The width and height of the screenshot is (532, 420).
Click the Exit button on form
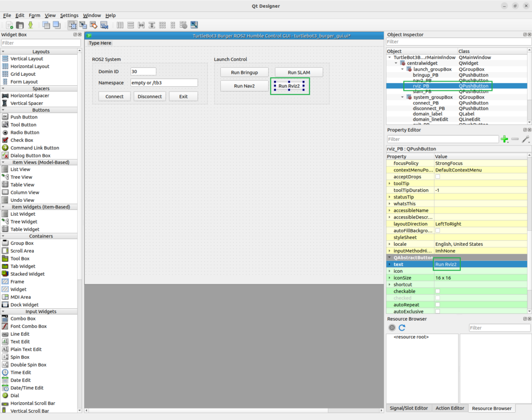(x=183, y=97)
